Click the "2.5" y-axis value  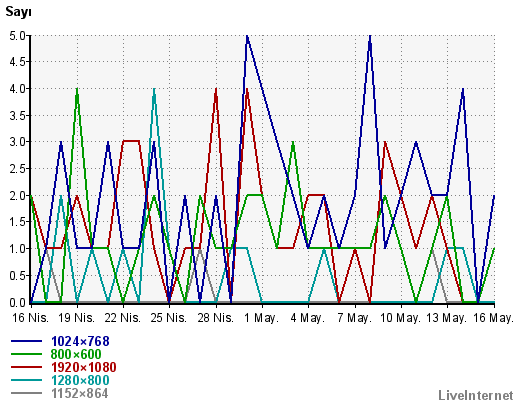point(18,169)
